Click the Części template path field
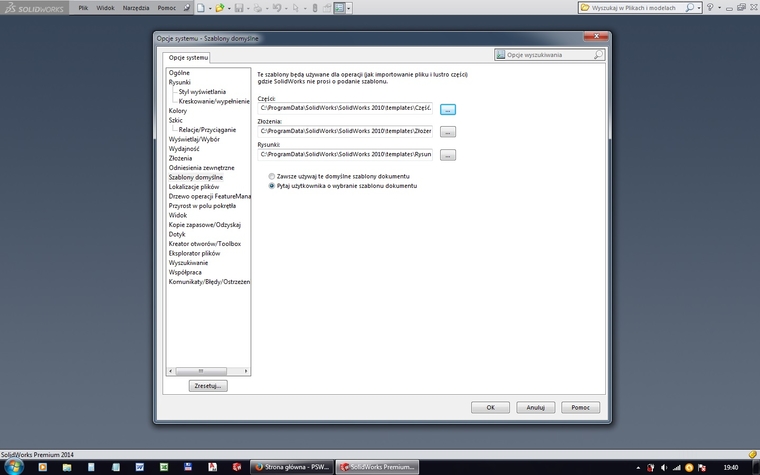This screenshot has height=475, width=760. [x=345, y=108]
